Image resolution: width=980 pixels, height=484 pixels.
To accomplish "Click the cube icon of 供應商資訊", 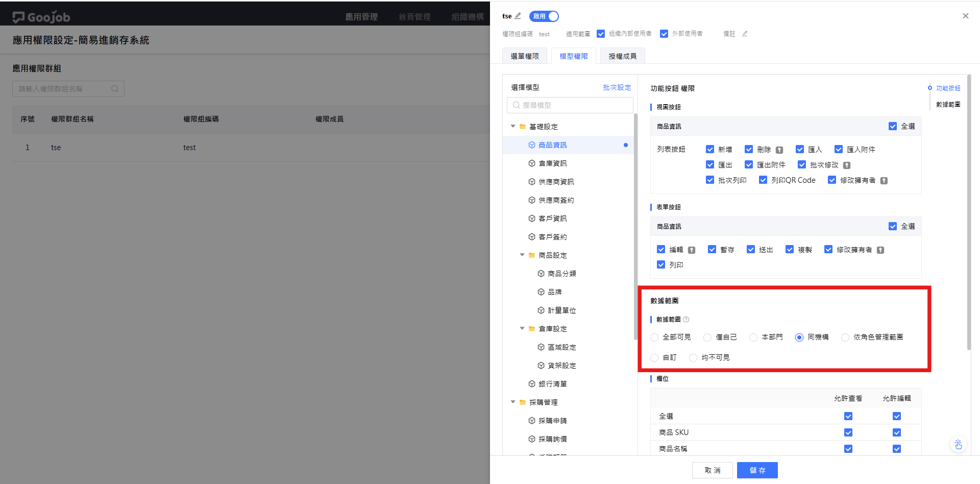I will (x=532, y=182).
